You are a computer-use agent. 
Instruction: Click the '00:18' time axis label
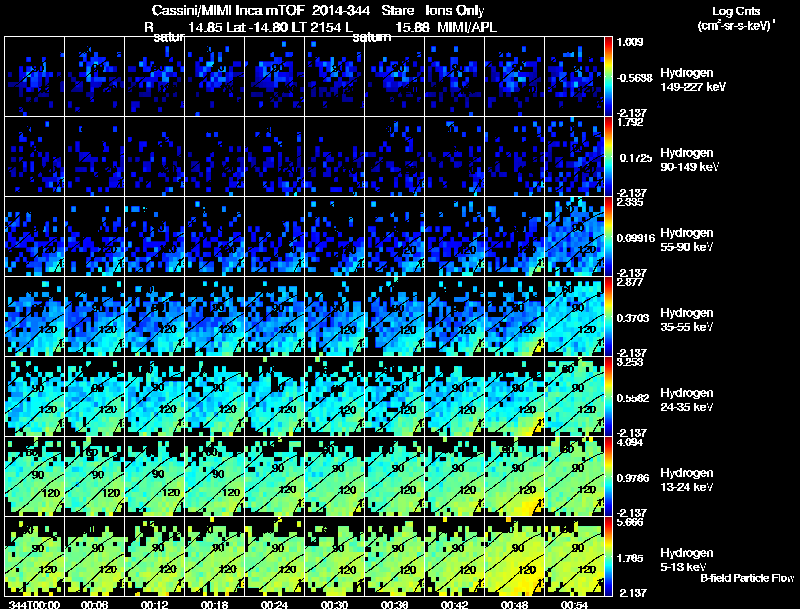[x=214, y=604]
